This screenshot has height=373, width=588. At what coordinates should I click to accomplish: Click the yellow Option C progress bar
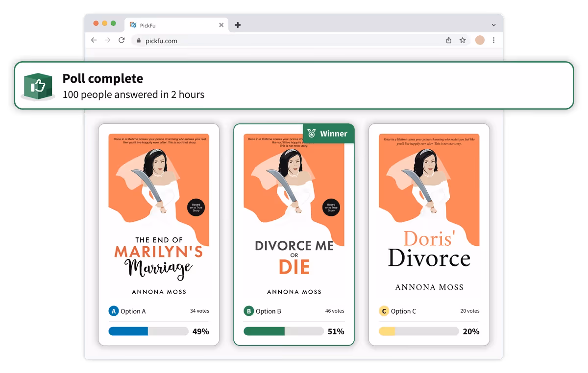(x=419, y=331)
